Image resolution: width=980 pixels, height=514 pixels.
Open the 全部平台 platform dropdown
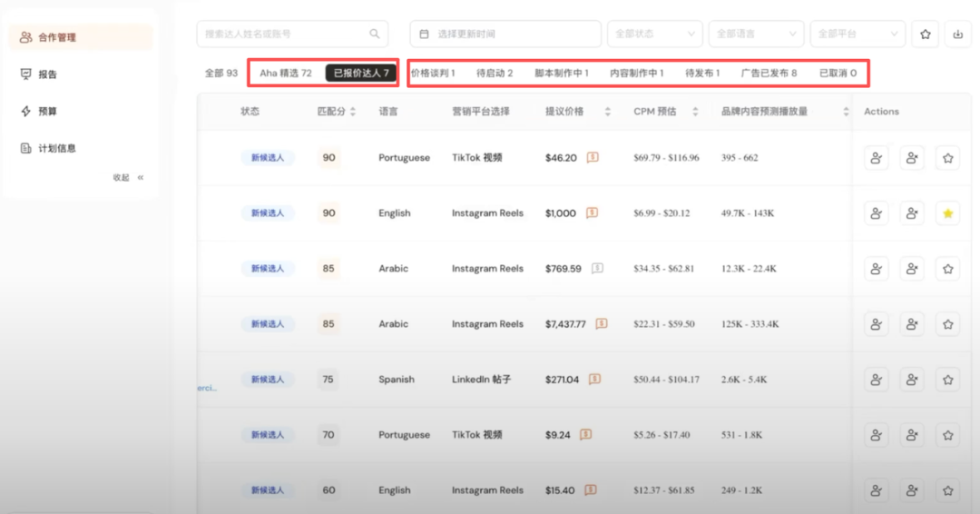pyautogui.click(x=857, y=34)
